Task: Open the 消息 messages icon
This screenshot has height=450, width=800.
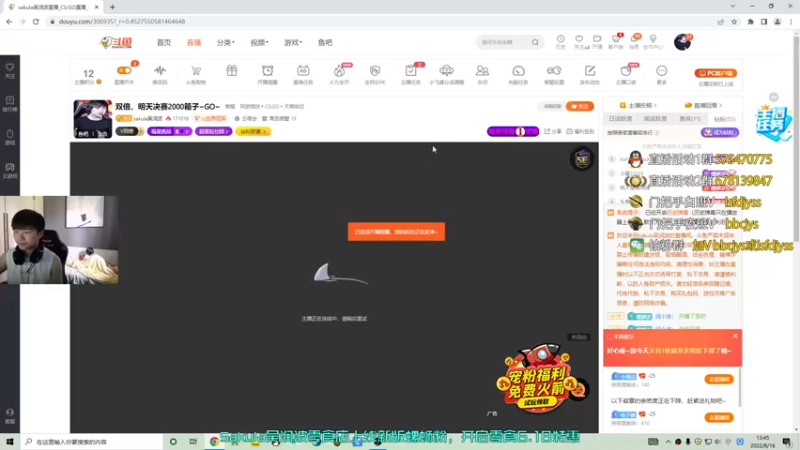Action: coord(634,42)
